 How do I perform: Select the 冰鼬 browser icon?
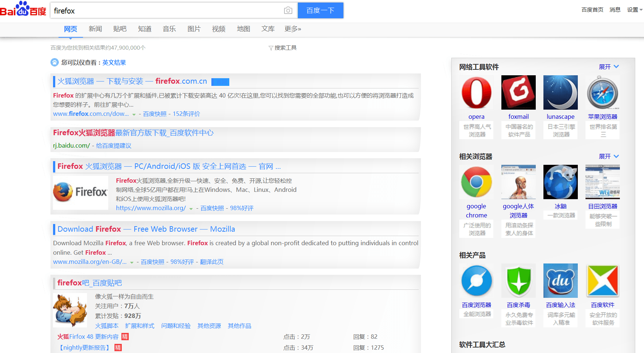tap(560, 182)
